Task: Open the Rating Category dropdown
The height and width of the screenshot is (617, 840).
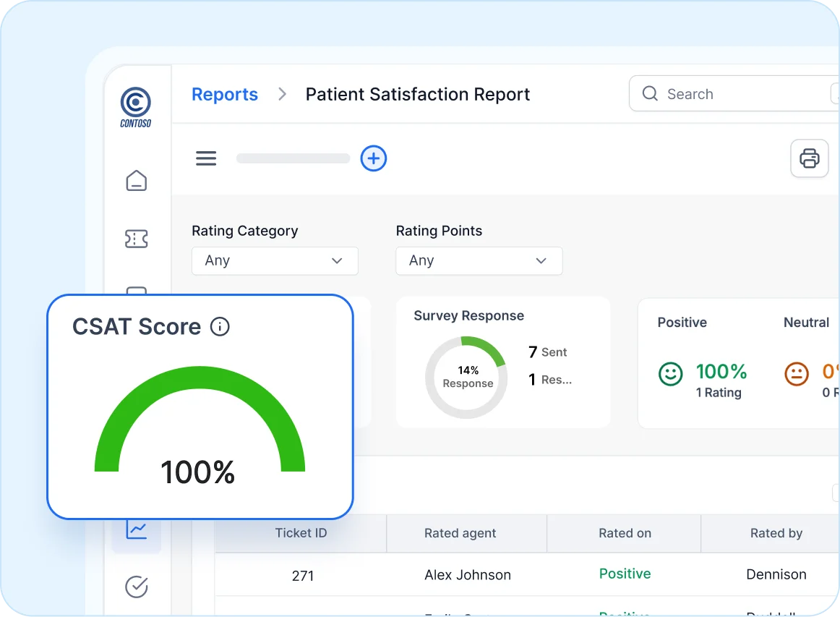Action: [x=275, y=260]
